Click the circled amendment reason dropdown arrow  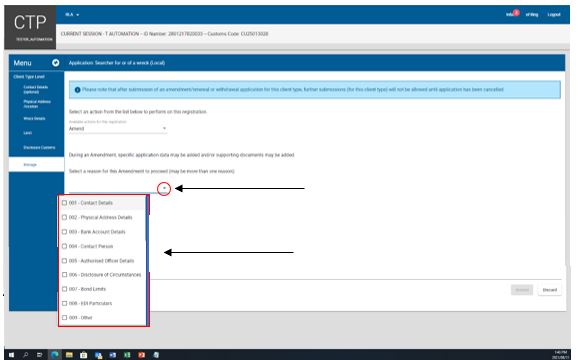pyautogui.click(x=164, y=189)
